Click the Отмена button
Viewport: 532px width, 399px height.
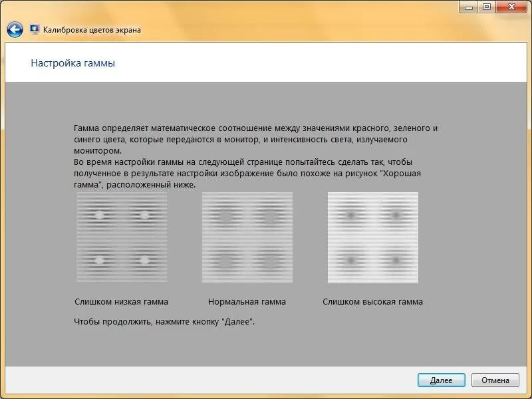(x=495, y=380)
